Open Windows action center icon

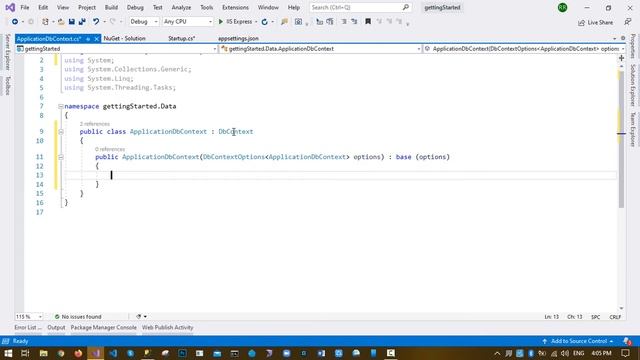(625, 353)
